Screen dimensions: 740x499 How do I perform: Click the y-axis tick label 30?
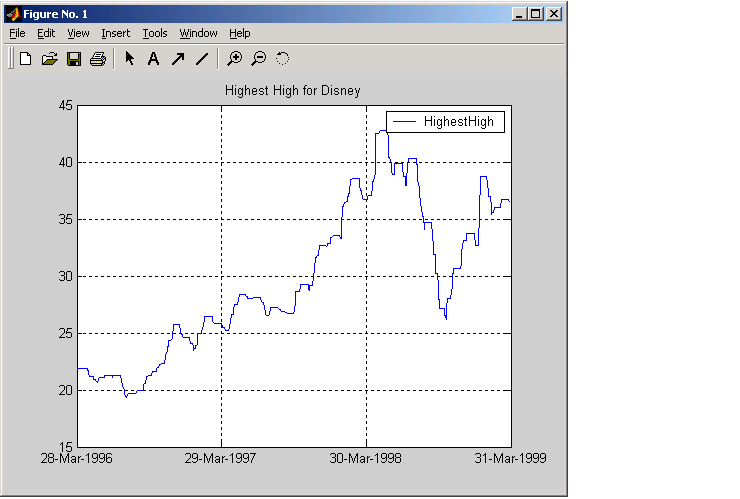click(66, 276)
